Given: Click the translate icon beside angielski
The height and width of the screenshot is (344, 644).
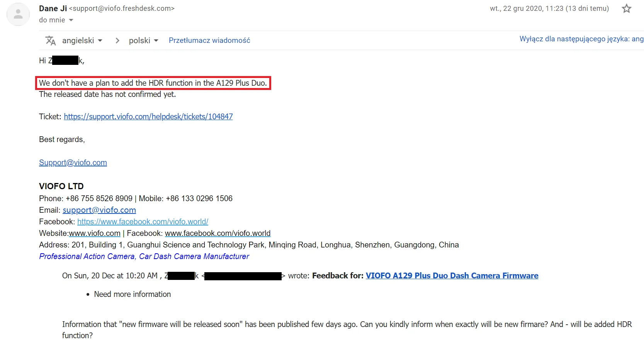Looking at the screenshot, I should point(51,41).
